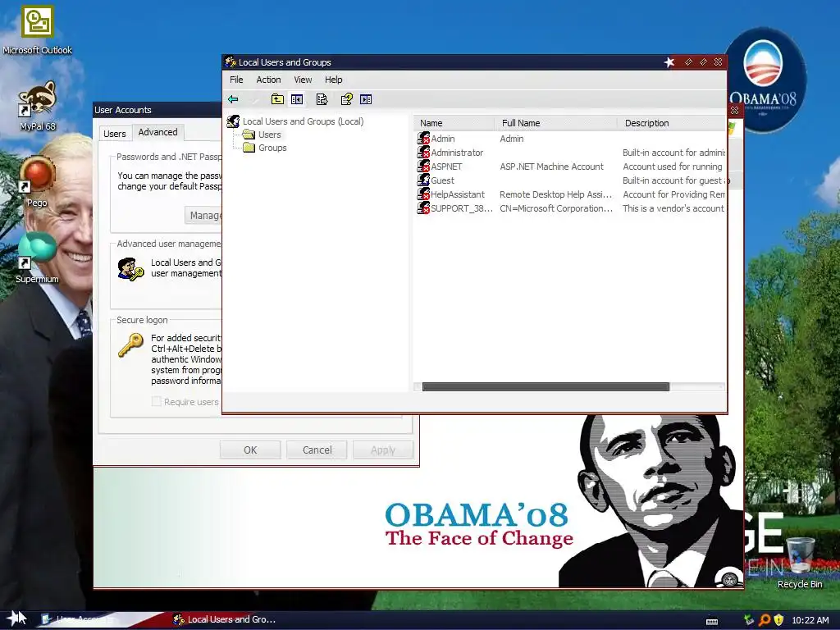Click the horizontal scrollbar thumb in user list

click(x=546, y=387)
